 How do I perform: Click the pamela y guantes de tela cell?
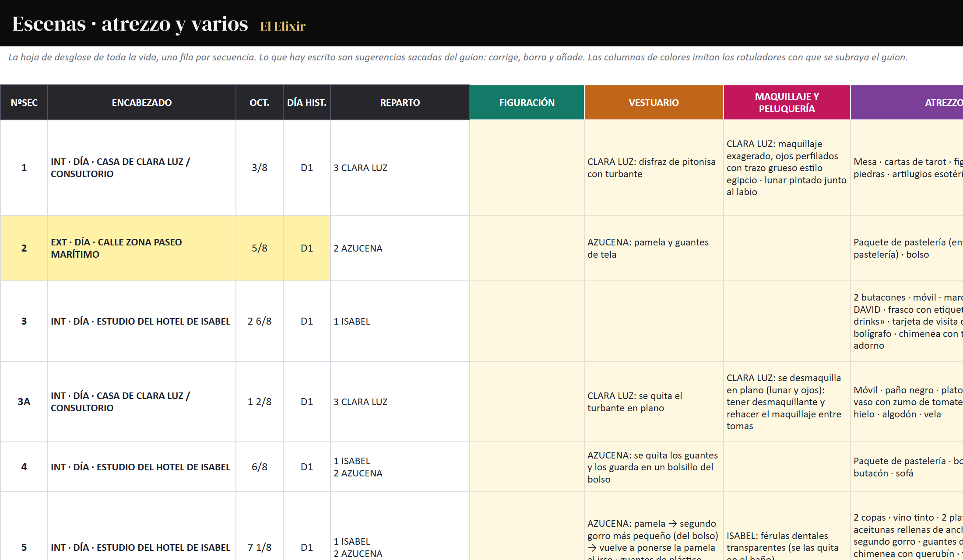point(654,248)
